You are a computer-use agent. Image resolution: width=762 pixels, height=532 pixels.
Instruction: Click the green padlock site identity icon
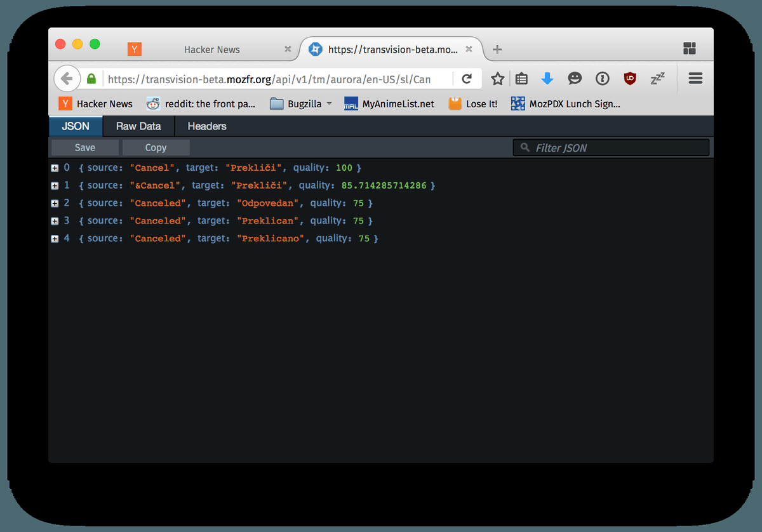coord(91,79)
